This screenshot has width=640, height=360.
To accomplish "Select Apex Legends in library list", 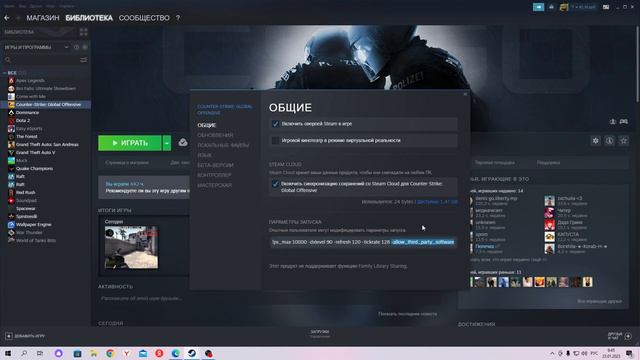I will click(x=30, y=80).
